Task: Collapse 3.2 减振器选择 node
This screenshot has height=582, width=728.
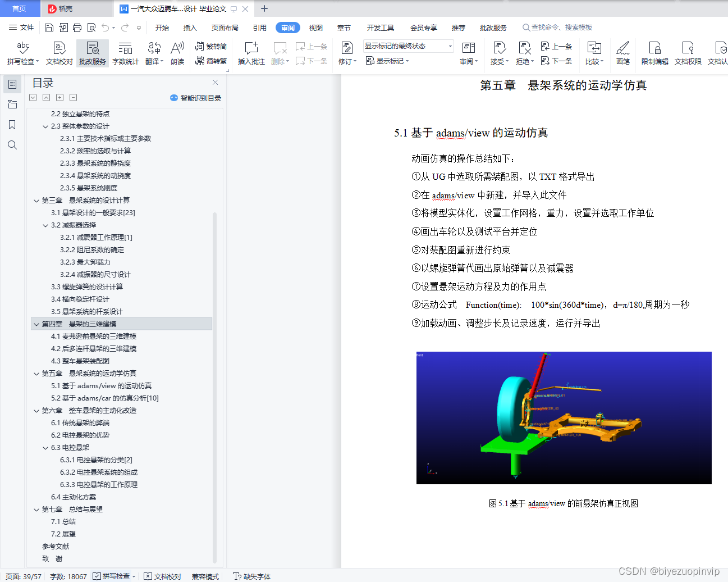Action: [x=45, y=225]
